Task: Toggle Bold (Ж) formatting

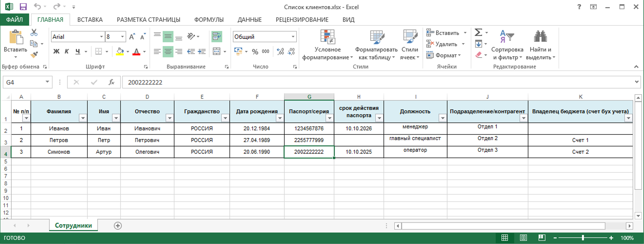Action: (56, 51)
